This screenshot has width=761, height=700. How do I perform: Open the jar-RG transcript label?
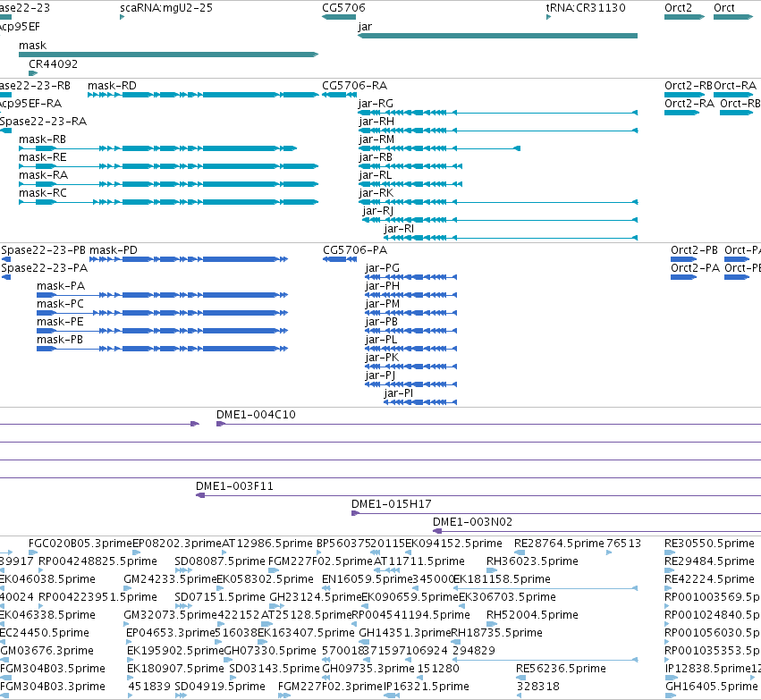(376, 104)
